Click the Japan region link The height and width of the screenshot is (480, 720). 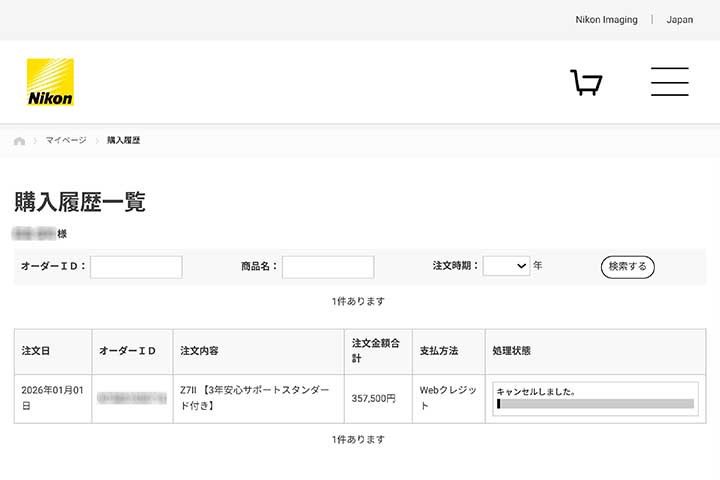[x=679, y=20]
